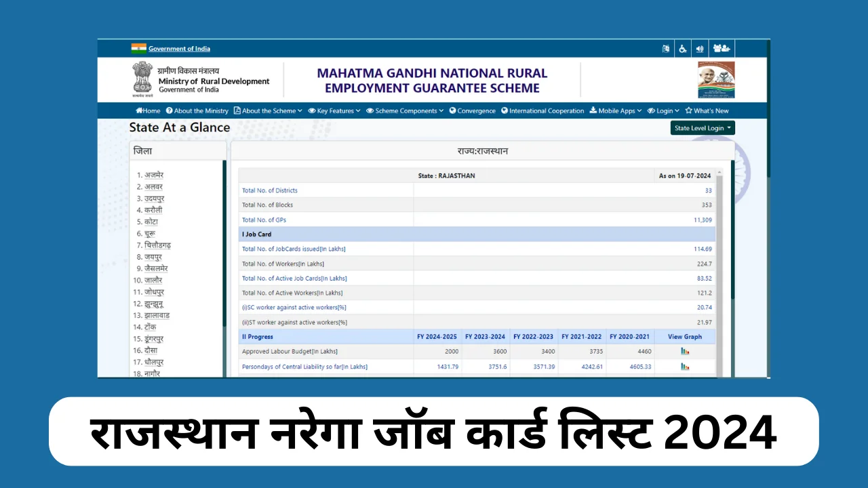Open About the Ministry page
The width and height of the screenshot is (868, 488).
point(197,110)
